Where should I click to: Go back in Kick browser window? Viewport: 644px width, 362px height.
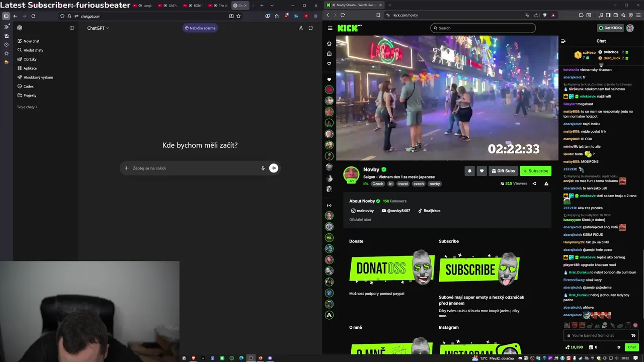328,15
